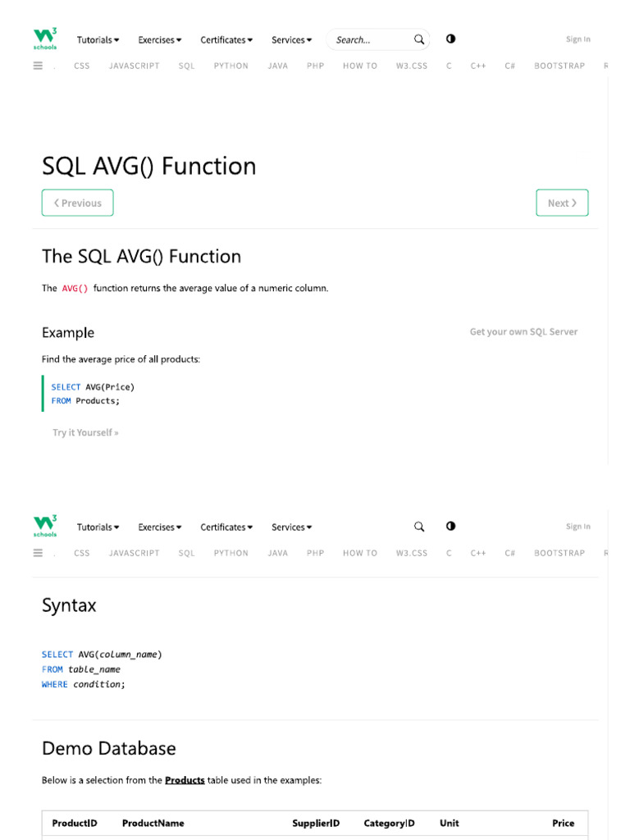630x840 pixels.
Task: Click the Previous button
Action: point(78,203)
